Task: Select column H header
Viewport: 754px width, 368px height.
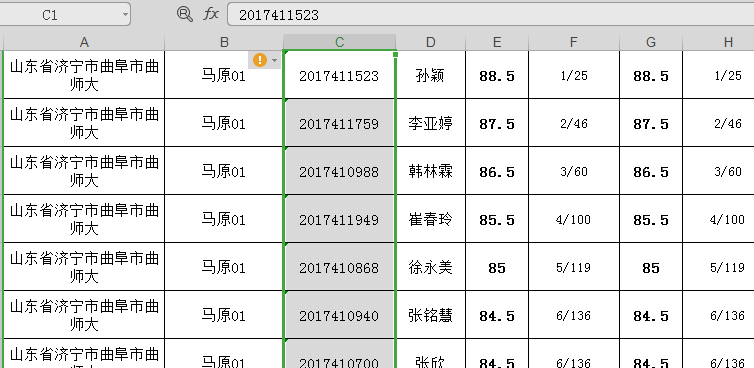Action: click(x=718, y=42)
